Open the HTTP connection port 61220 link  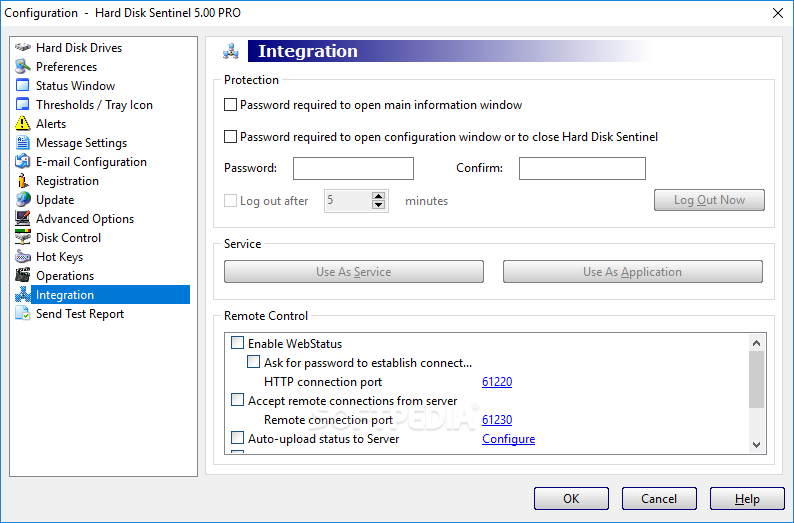point(497,382)
